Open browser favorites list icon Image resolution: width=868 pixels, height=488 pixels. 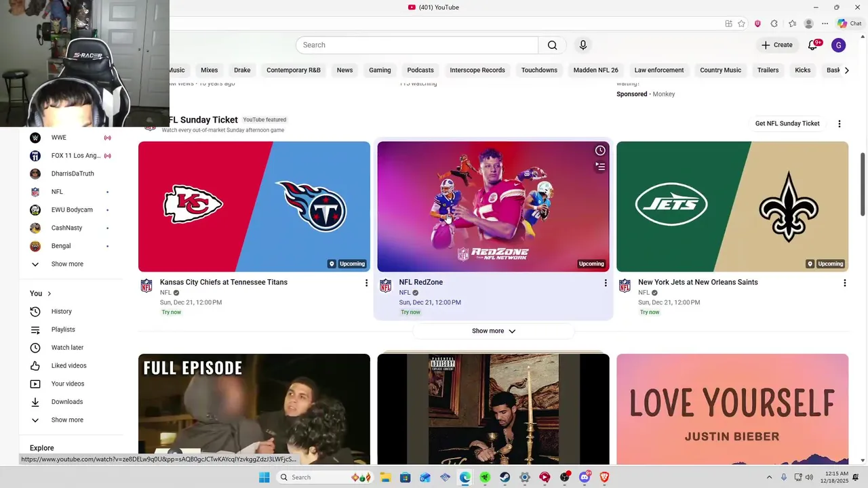pyautogui.click(x=792, y=24)
